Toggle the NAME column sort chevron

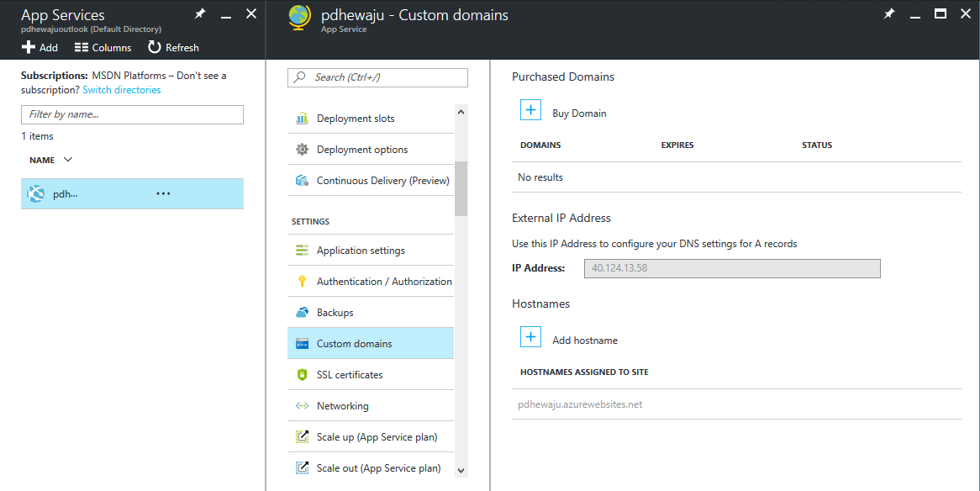[x=68, y=160]
